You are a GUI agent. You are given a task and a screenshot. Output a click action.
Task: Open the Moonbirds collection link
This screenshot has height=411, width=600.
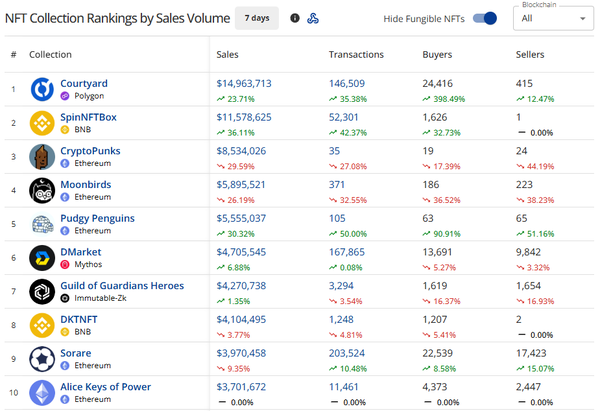86,184
